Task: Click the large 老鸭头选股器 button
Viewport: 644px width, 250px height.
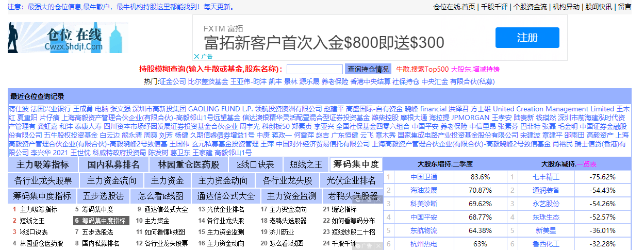Action: (353, 196)
